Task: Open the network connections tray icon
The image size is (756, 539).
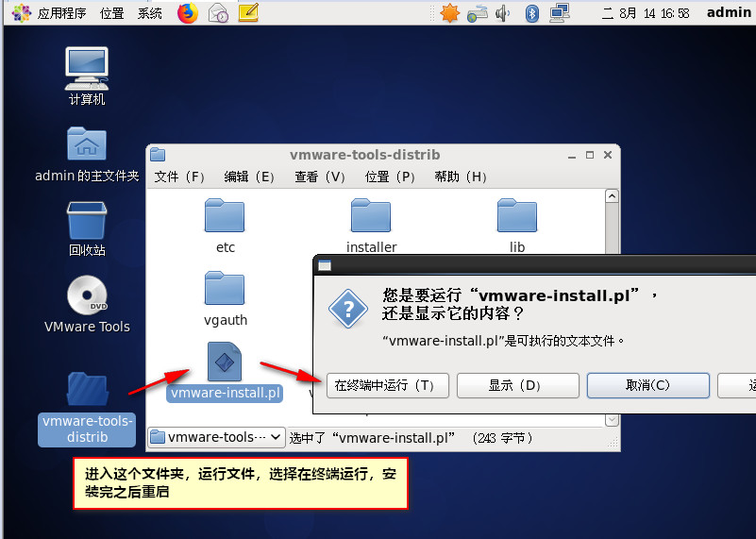Action: 560,13
